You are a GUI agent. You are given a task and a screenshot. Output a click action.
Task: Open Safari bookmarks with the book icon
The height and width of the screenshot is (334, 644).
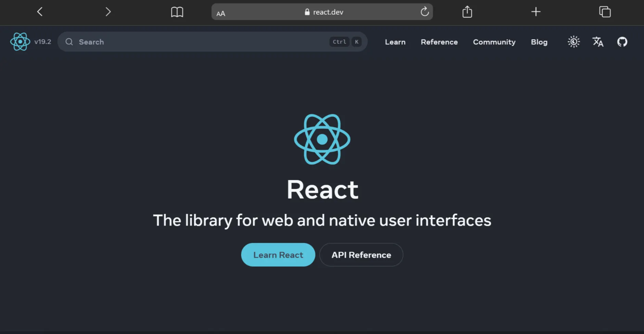[177, 12]
